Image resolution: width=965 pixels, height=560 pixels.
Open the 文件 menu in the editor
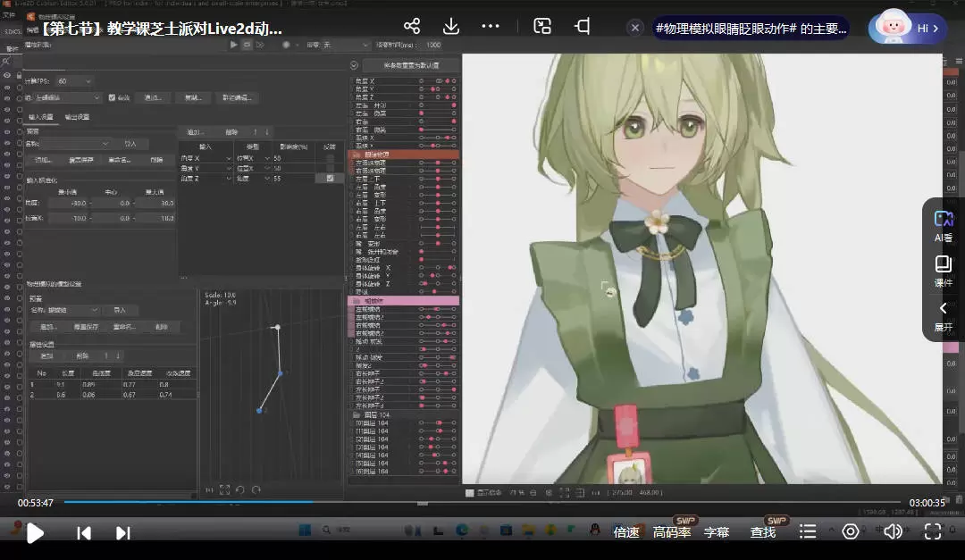tap(9, 15)
